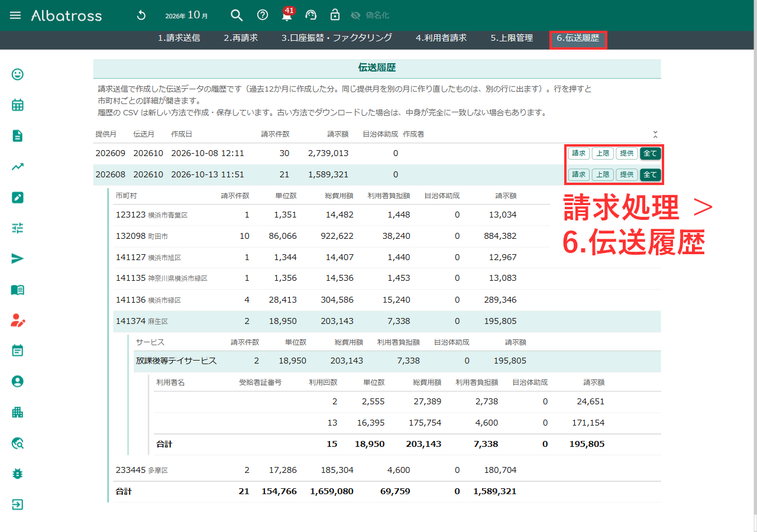Image resolution: width=757 pixels, height=532 pixels.
Task: Switch to the 2.再請求 tab
Action: point(241,38)
